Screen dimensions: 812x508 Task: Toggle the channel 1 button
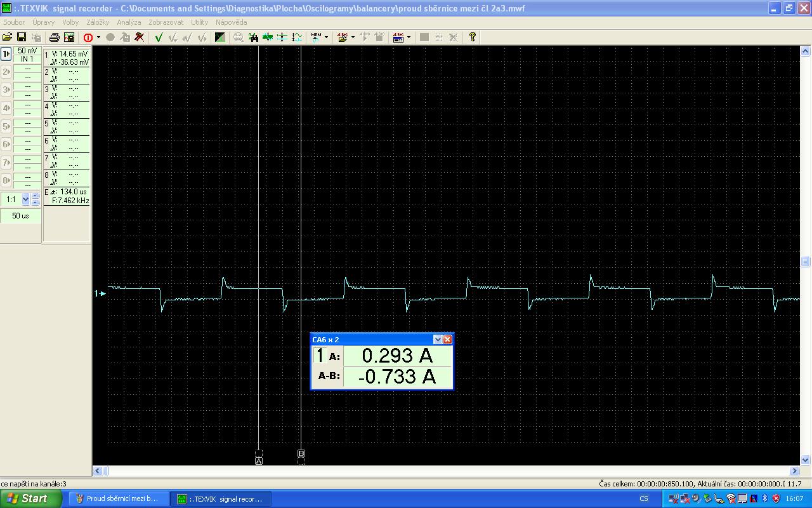point(6,55)
